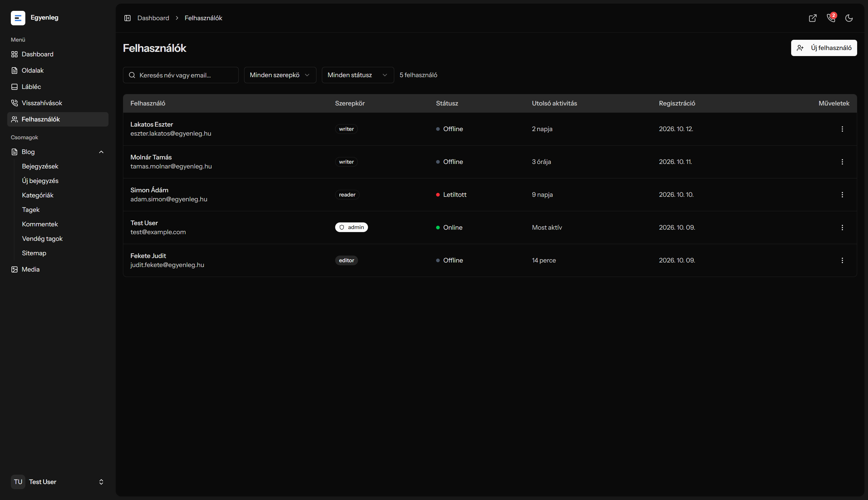Click Dashboard breadcrumb link
The height and width of the screenshot is (500, 868).
[153, 18]
